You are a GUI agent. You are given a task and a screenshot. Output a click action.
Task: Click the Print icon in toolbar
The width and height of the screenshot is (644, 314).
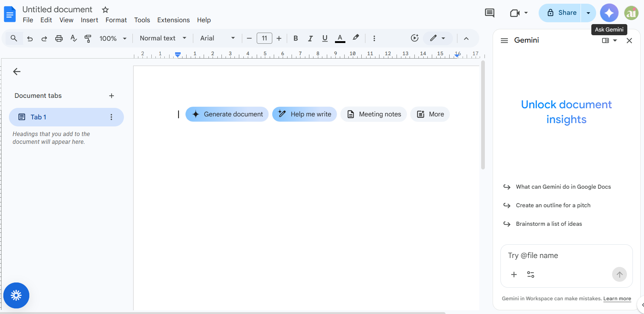click(x=59, y=38)
